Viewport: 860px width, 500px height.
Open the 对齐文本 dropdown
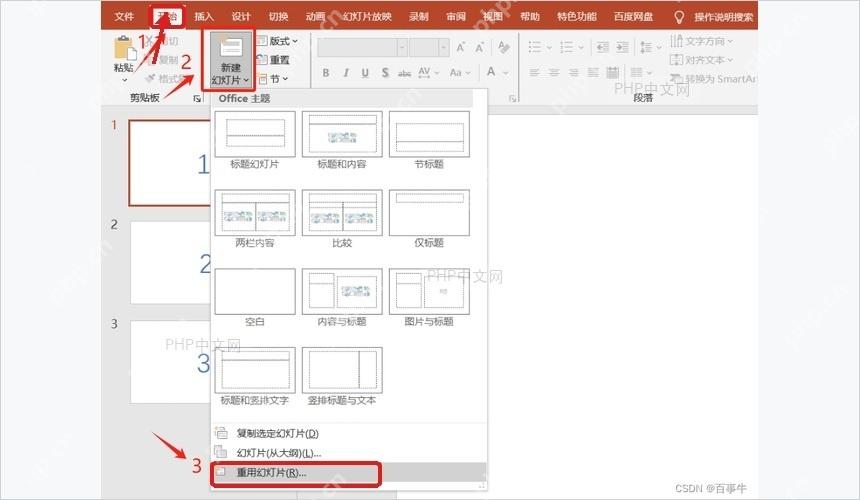click(x=701, y=59)
